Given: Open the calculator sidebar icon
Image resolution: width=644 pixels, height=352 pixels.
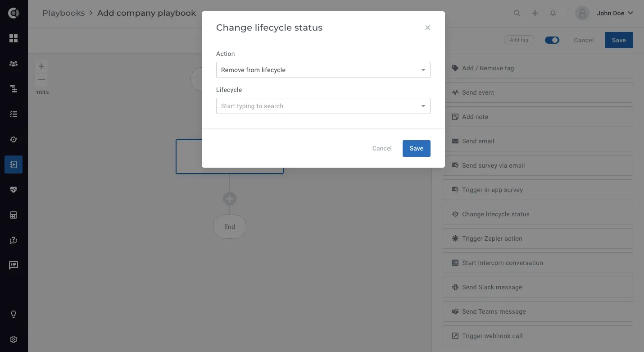Looking at the screenshot, I should pyautogui.click(x=14, y=215).
